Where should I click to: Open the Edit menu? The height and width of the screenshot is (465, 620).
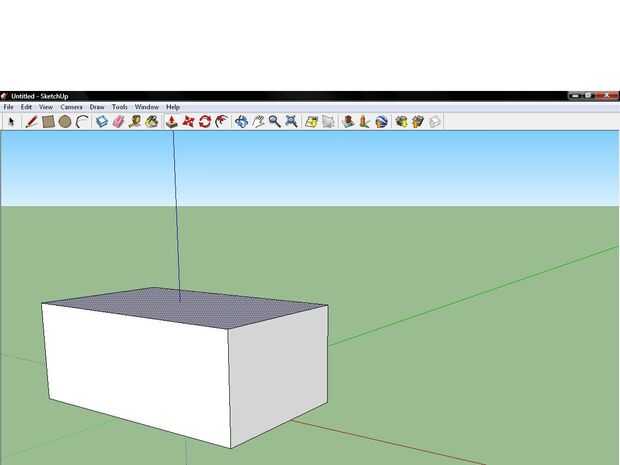click(26, 107)
